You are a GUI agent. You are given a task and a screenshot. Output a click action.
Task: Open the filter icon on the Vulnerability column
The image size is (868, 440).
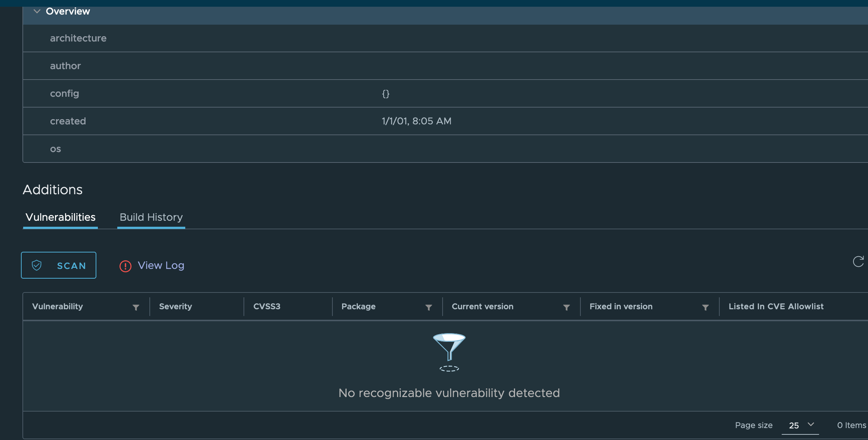coord(136,307)
